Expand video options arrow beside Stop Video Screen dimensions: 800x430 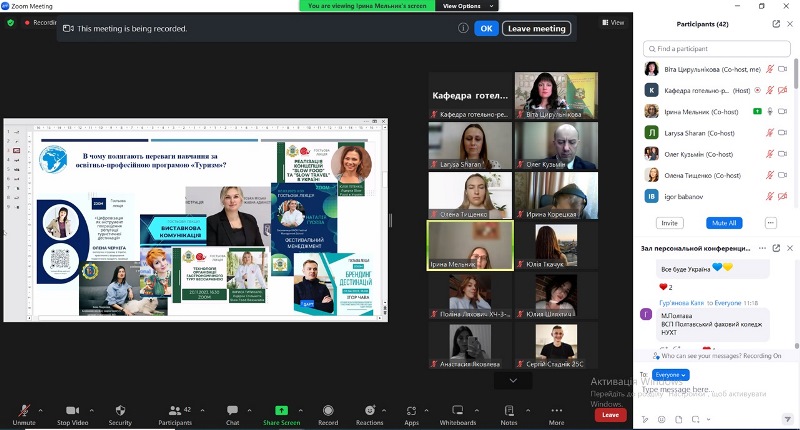(92, 410)
